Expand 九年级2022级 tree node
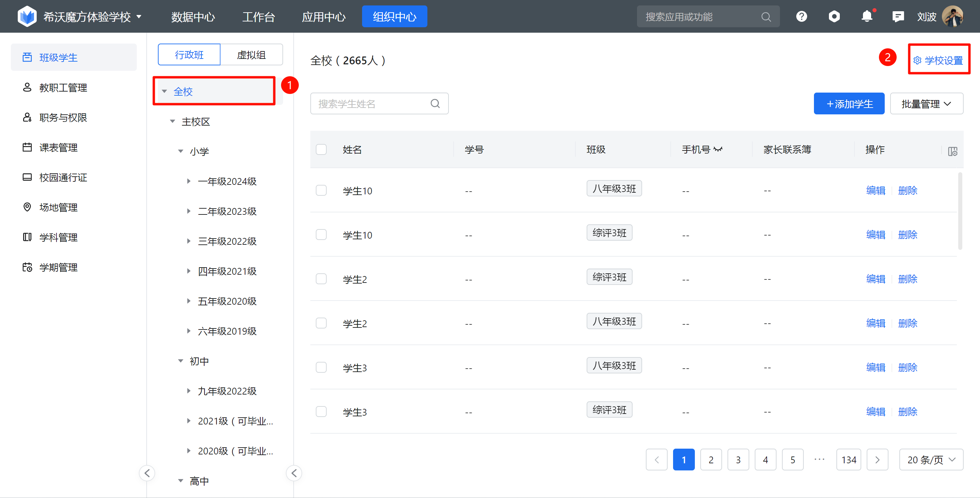This screenshot has width=980, height=498. point(189,391)
